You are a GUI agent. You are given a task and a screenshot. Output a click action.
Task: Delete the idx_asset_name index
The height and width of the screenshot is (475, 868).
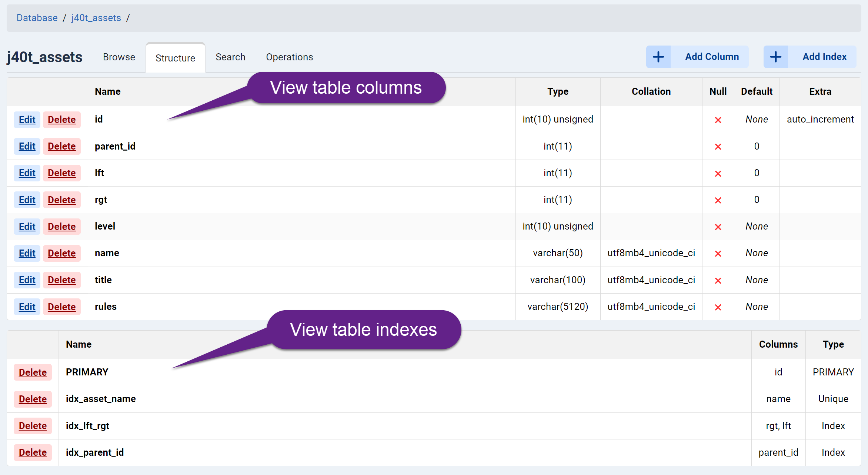click(33, 399)
